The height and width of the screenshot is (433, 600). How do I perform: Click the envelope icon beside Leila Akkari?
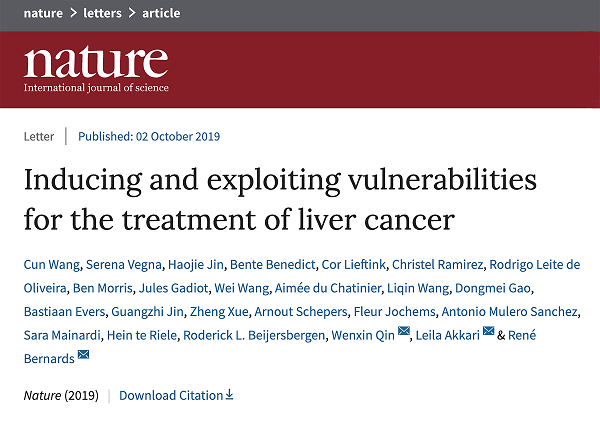488,333
